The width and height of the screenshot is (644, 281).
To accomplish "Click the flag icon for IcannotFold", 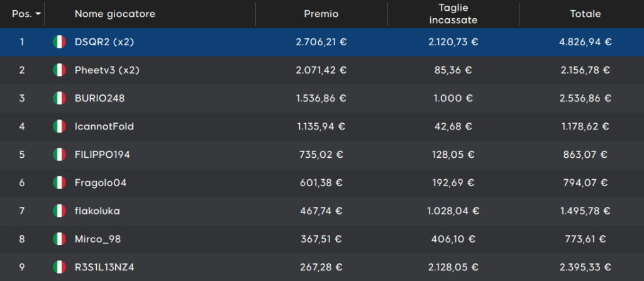I will [x=59, y=126].
